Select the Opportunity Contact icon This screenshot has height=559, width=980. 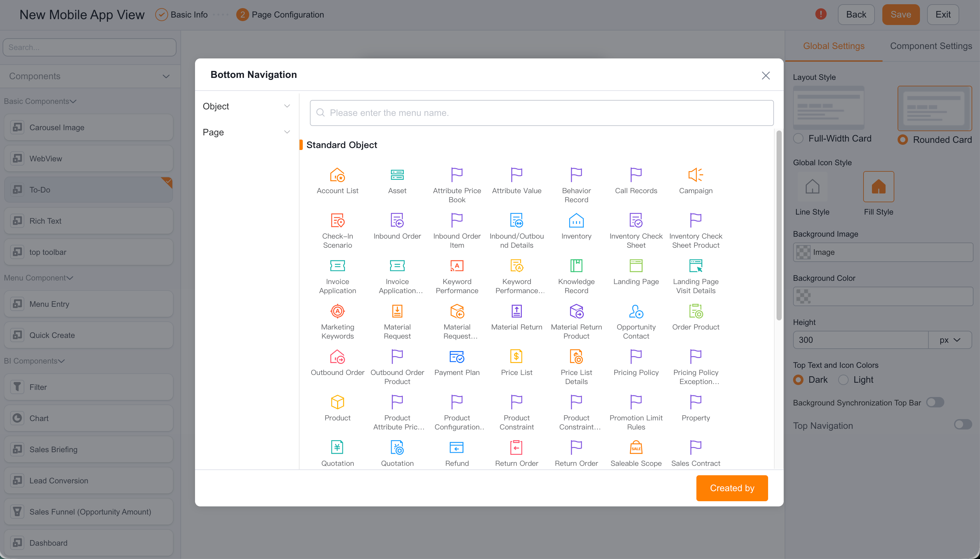pos(636,311)
